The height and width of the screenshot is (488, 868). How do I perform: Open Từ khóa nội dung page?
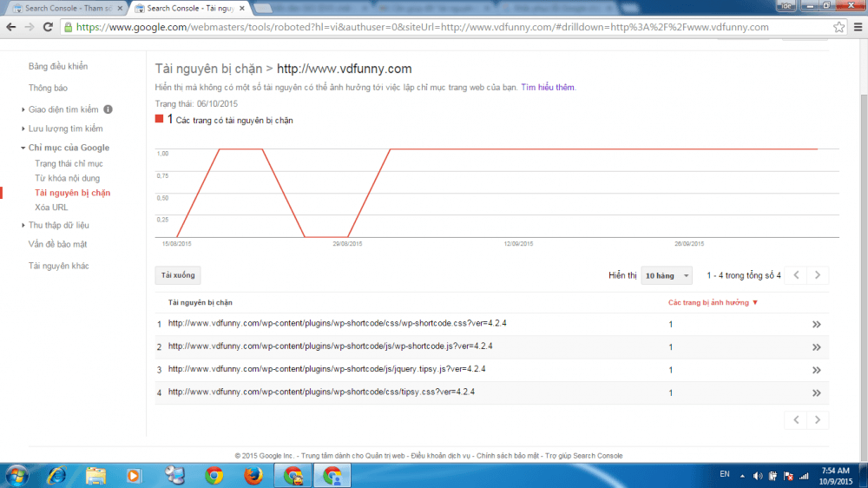[x=67, y=178]
